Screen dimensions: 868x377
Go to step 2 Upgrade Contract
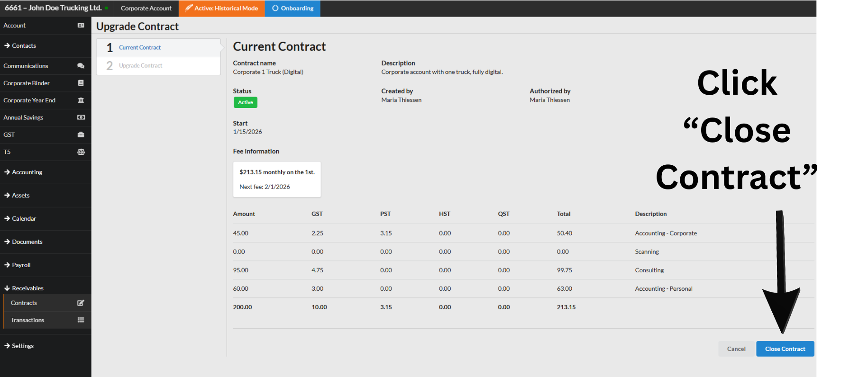coord(140,66)
